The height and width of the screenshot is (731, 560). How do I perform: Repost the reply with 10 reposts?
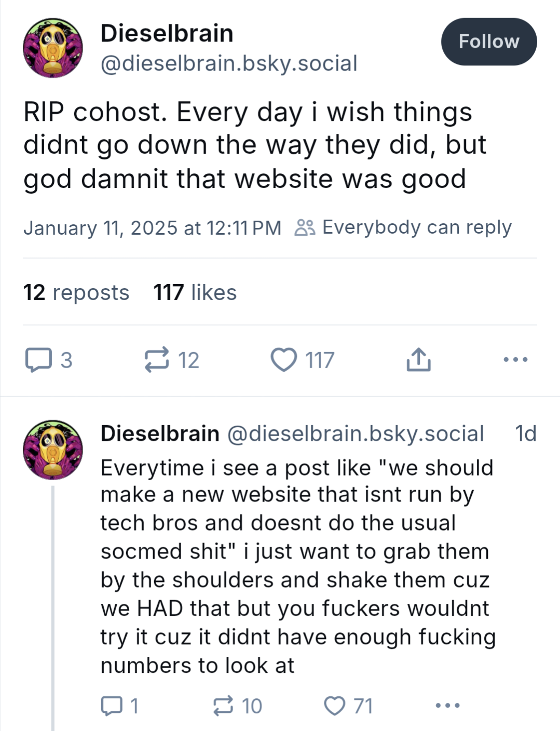click(x=223, y=706)
